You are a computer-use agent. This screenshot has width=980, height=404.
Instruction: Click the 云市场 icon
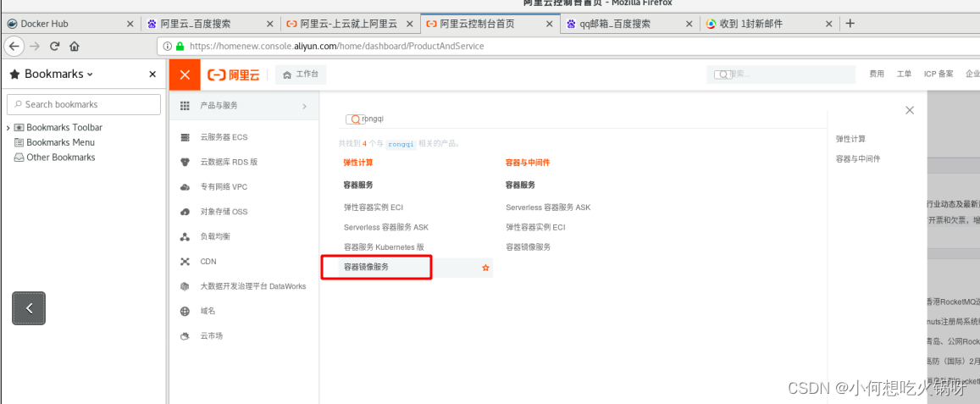pos(185,336)
